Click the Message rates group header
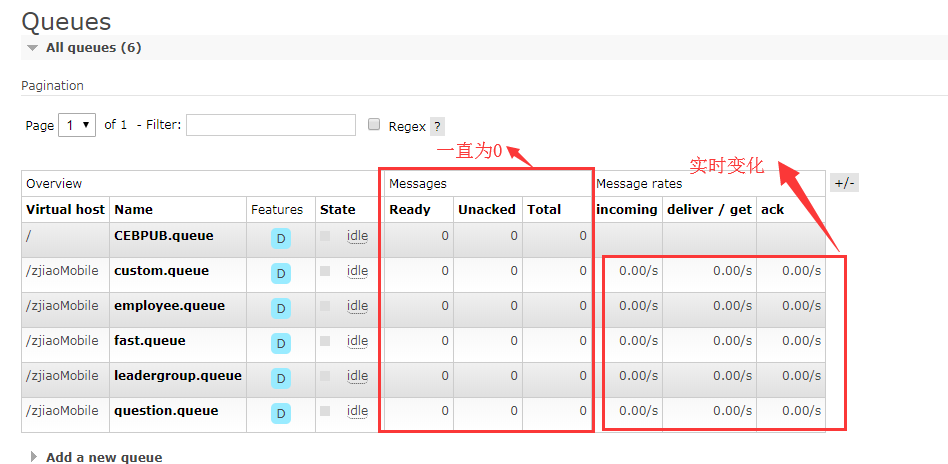 coord(639,183)
